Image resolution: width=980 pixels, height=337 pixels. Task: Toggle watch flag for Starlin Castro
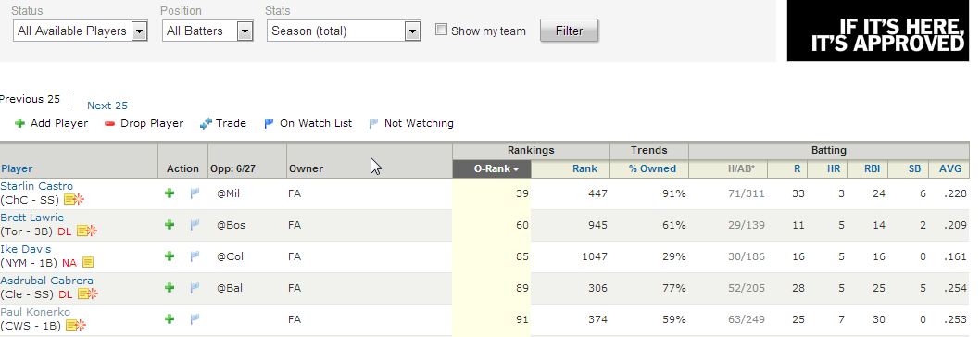[x=195, y=193]
